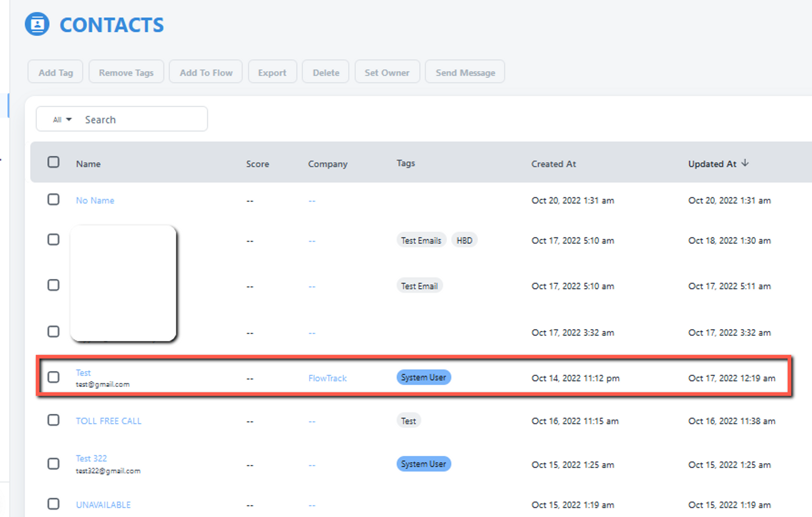Click the Test Emails tag chip
812x517 pixels.
coord(421,240)
